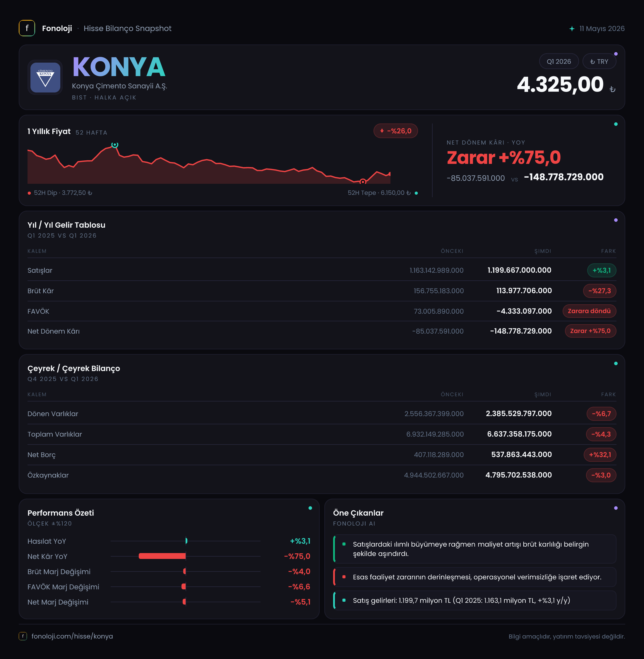Open fonoloji.com/hisse/konya footer link
This screenshot has height=659, width=644.
coord(72,636)
